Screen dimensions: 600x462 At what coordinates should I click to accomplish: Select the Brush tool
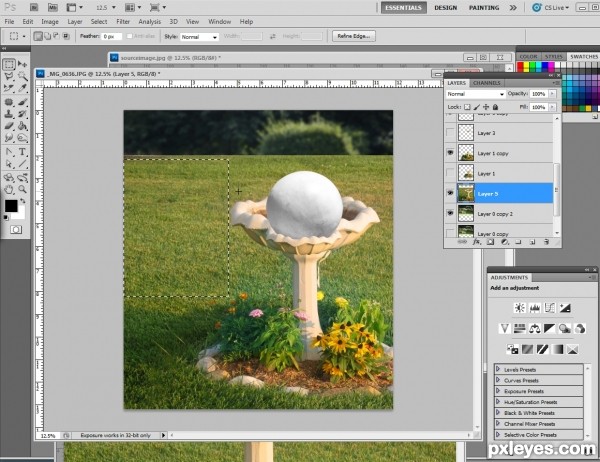(x=23, y=102)
